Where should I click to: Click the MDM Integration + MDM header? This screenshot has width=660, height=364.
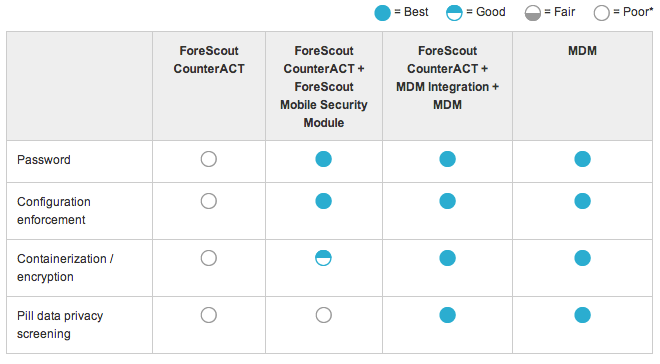coord(447,78)
